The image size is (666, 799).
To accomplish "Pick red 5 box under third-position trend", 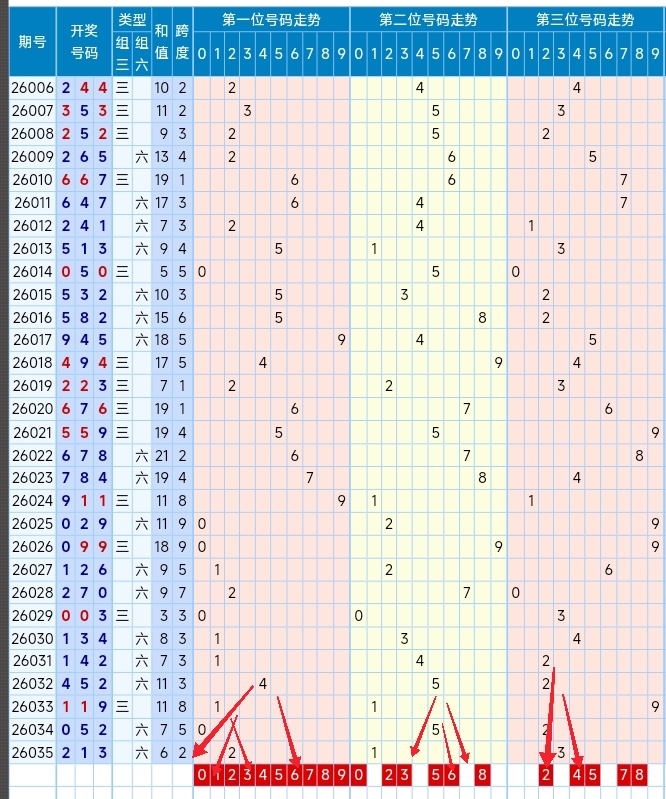I will click(593, 775).
